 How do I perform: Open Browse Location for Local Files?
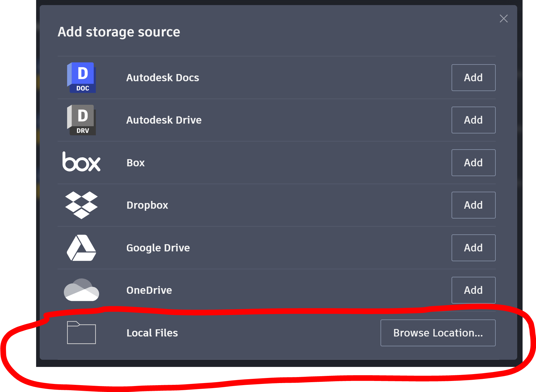coord(438,333)
